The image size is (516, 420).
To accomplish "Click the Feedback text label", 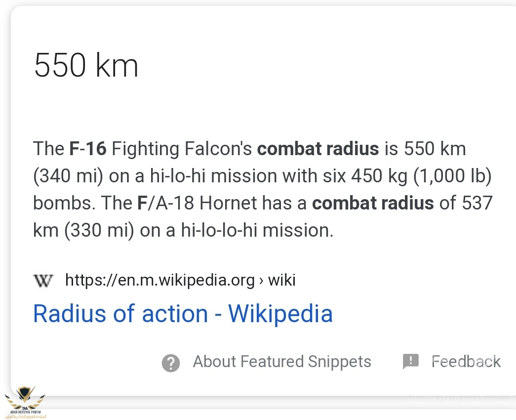I will point(466,362).
